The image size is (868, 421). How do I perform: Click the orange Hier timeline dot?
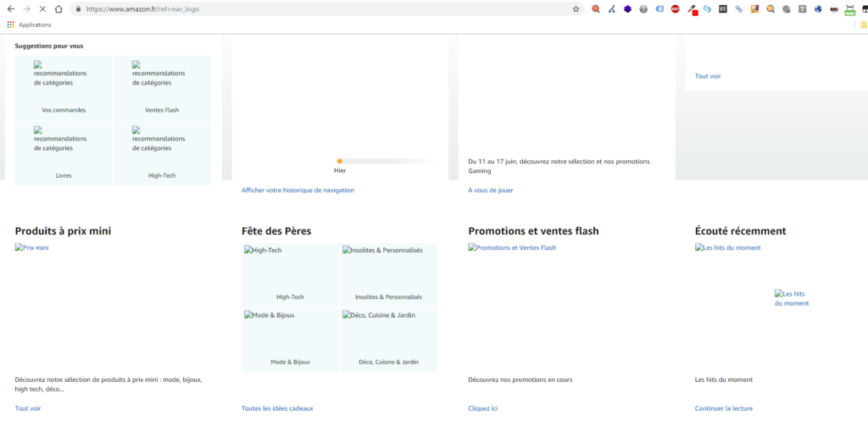(339, 161)
